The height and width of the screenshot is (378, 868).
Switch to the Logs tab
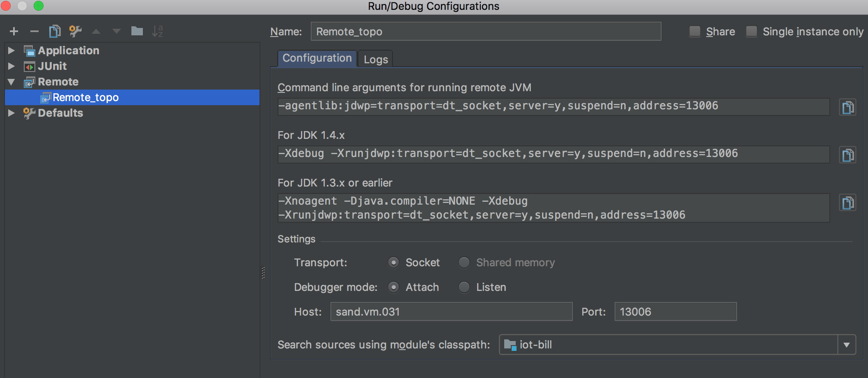point(376,60)
